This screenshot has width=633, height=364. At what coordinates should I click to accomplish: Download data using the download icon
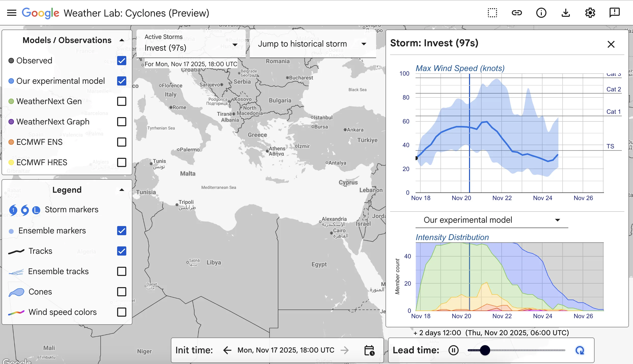pos(566,13)
